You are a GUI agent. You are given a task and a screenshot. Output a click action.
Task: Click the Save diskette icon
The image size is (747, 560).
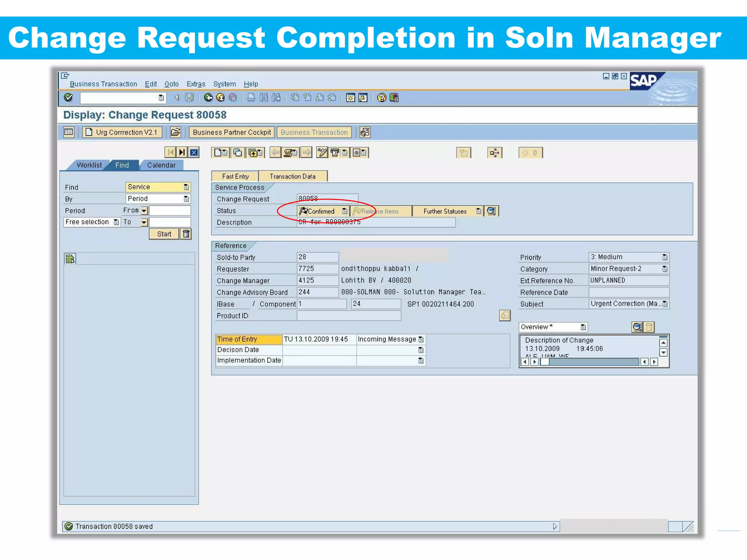[189, 97]
